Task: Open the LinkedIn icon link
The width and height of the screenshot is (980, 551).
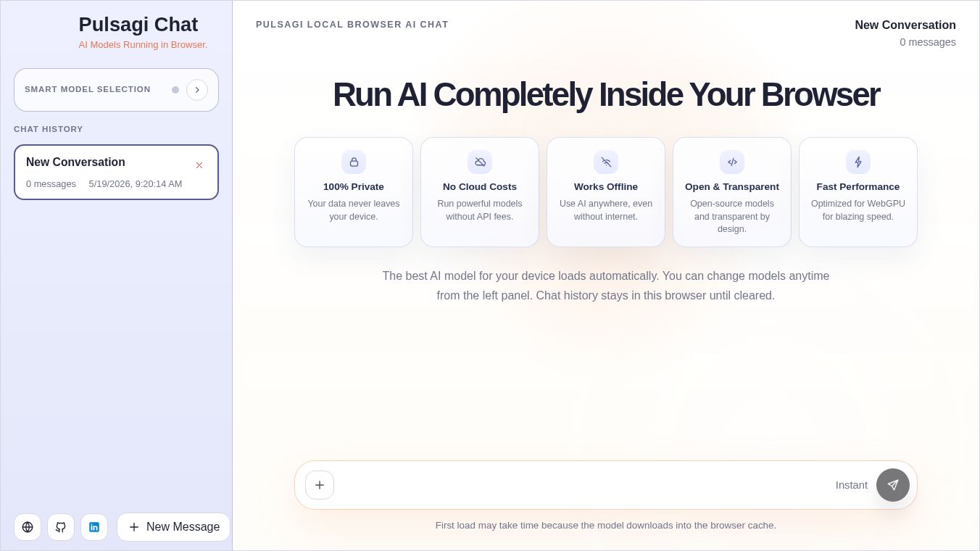Action: tap(94, 527)
